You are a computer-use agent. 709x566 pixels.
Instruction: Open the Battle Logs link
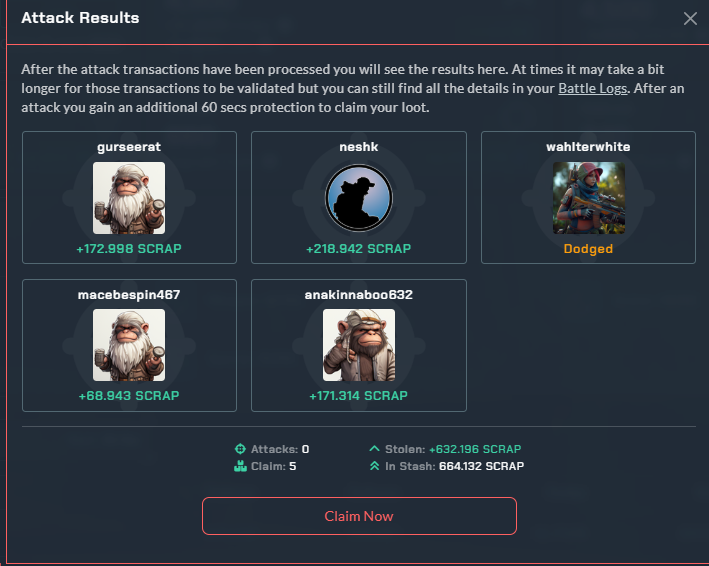click(592, 88)
